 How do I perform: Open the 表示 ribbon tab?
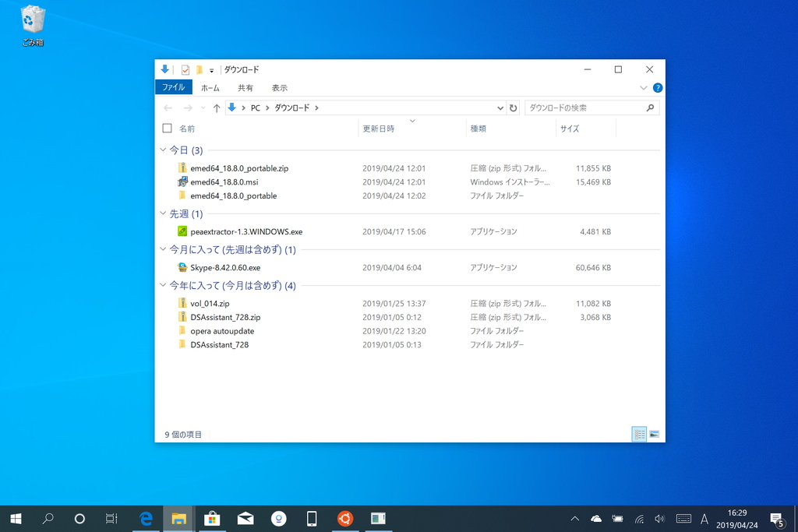280,87
